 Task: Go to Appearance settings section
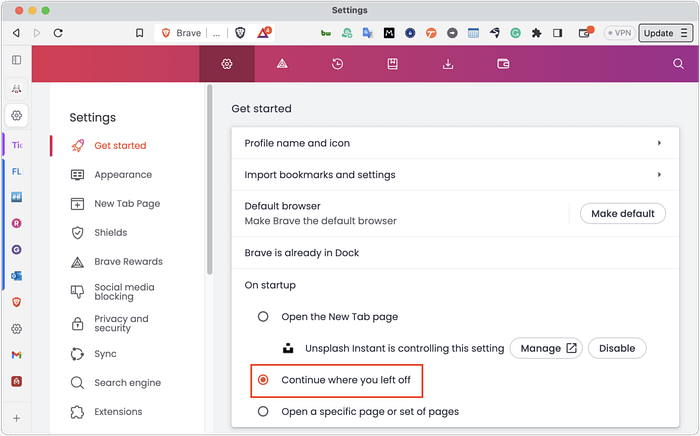pyautogui.click(x=122, y=175)
